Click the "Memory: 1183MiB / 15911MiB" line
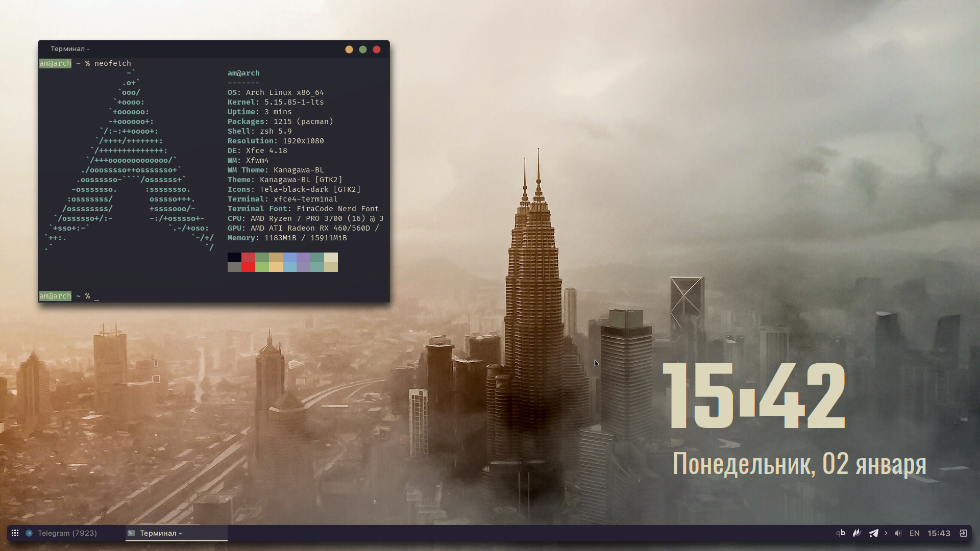 (287, 238)
